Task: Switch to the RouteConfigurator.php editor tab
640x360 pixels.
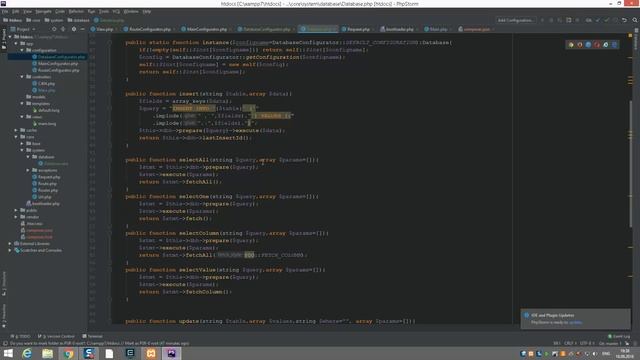Action: 149,29
